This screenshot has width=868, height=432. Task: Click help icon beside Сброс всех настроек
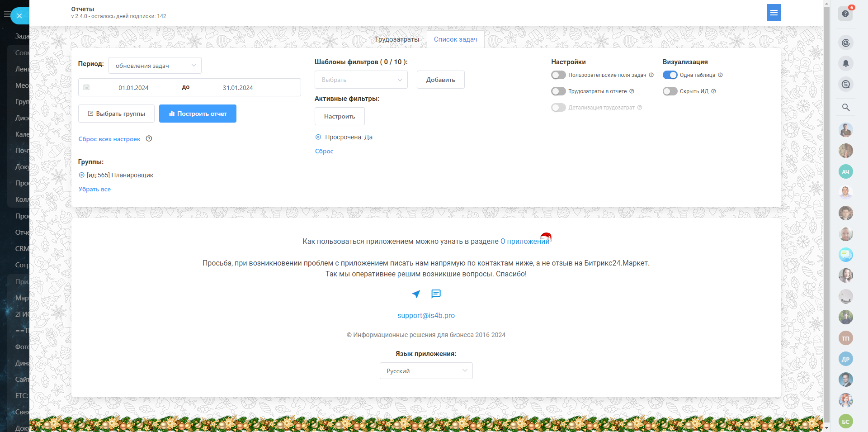149,139
